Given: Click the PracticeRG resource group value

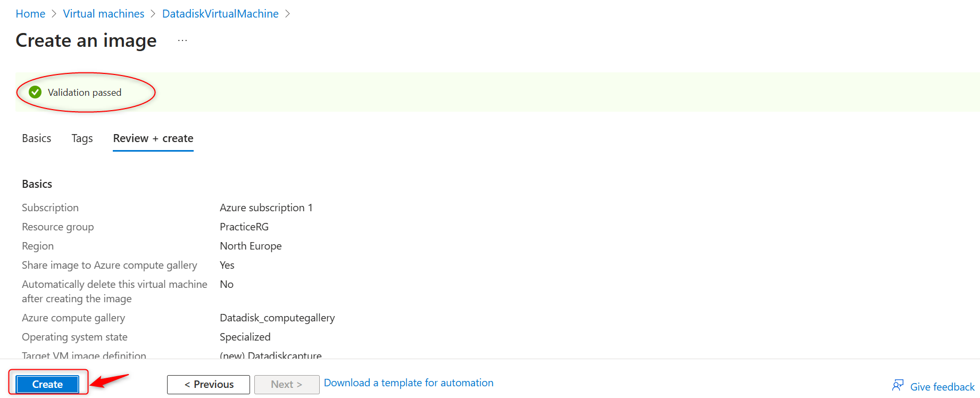Looking at the screenshot, I should coord(244,227).
